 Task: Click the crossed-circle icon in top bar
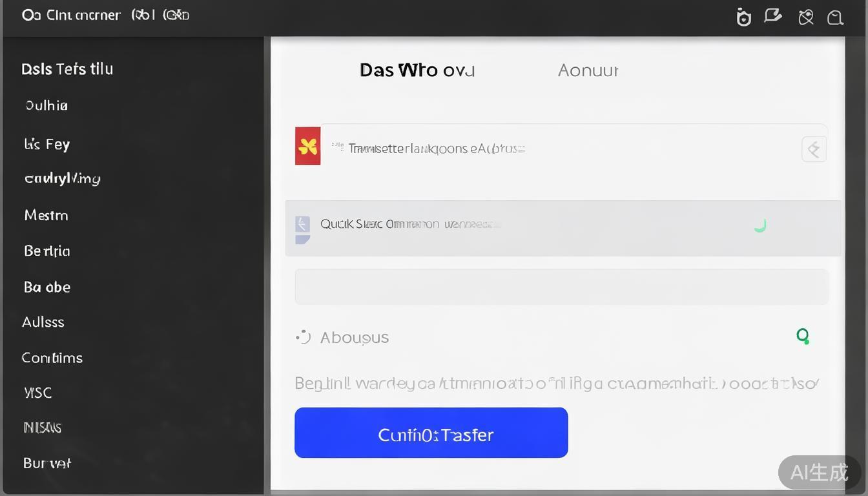click(x=805, y=17)
